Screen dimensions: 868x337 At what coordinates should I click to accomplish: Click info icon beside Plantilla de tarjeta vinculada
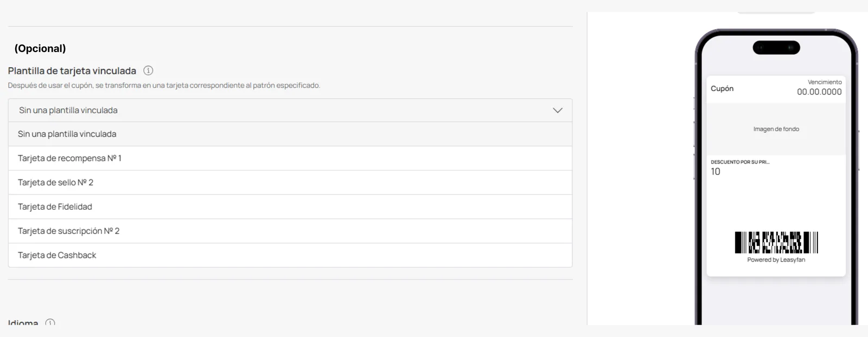click(148, 70)
